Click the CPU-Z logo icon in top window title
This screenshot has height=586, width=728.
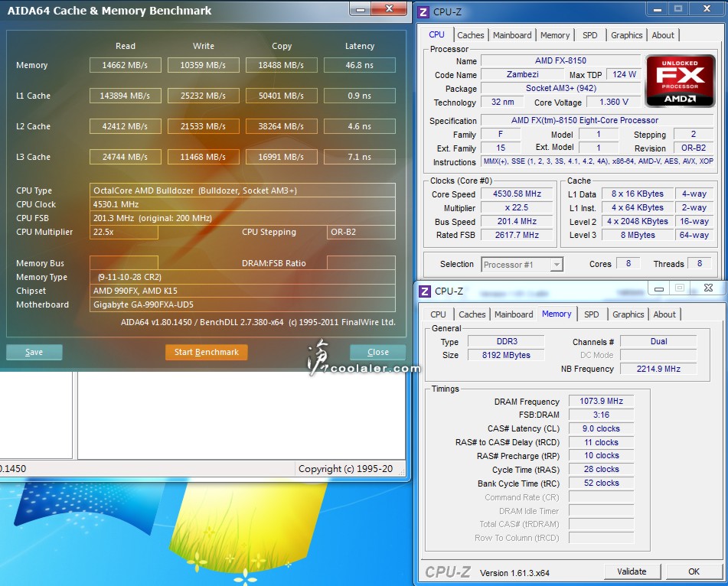[423, 12]
